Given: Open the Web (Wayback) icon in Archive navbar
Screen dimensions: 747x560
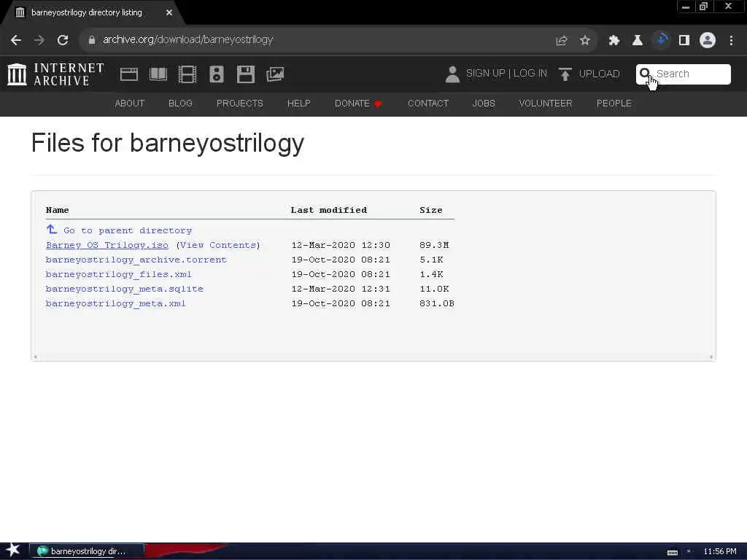Looking at the screenshot, I should pos(129,74).
